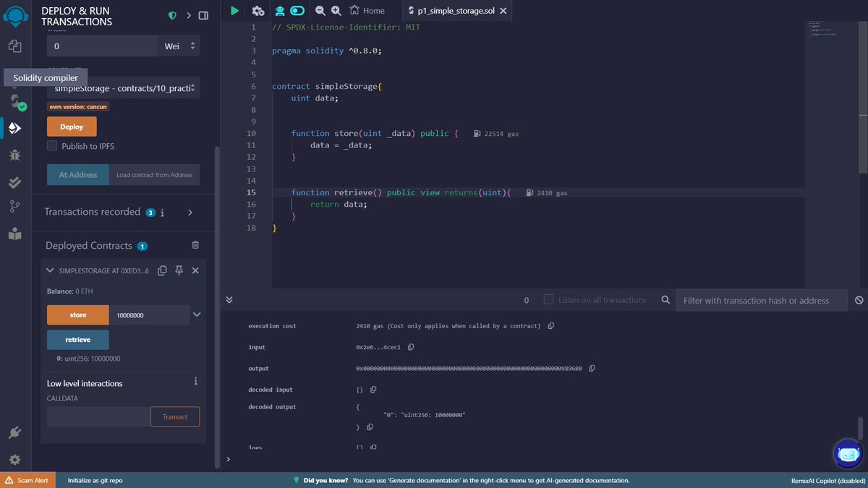Screen dimensions: 868x488
Task: Click the blue retrieve button
Action: point(78,340)
